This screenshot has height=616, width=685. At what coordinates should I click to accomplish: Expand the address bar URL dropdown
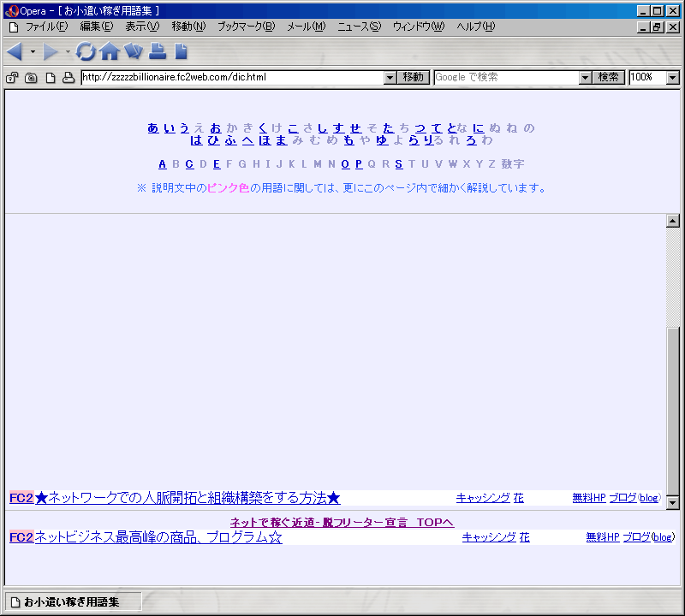390,78
